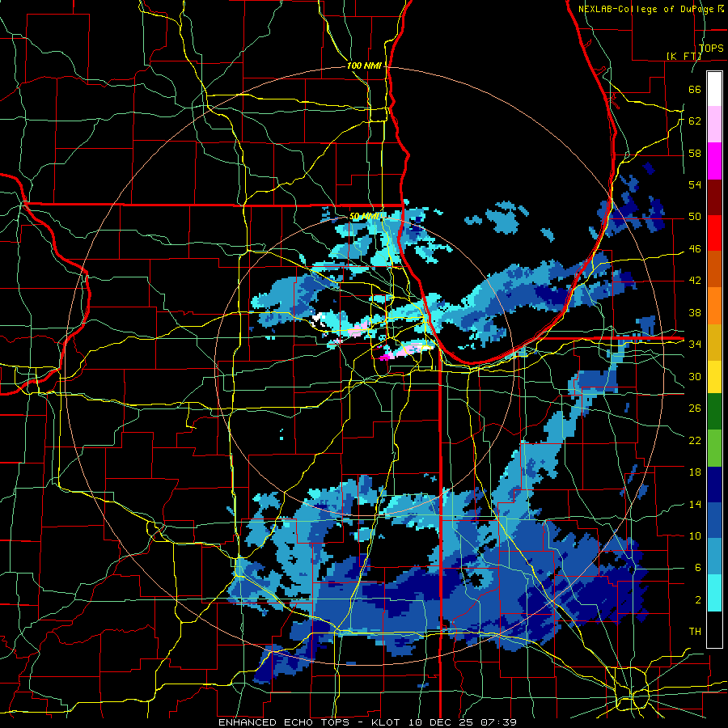
Task: Click the legend value 30
Action: click(695, 376)
